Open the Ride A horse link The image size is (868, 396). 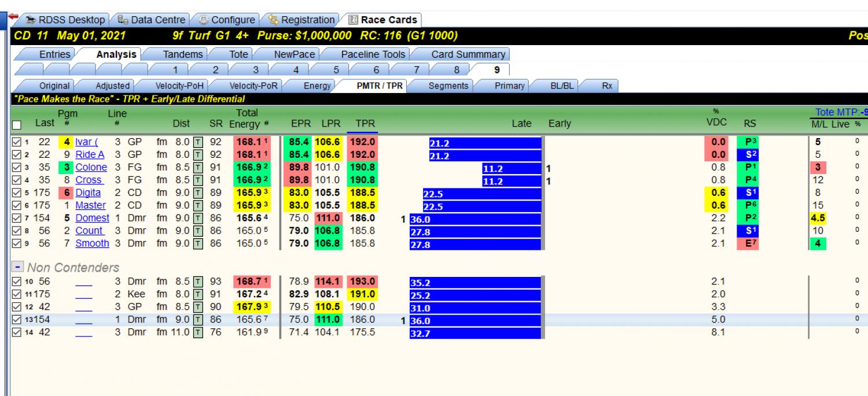tap(90, 154)
